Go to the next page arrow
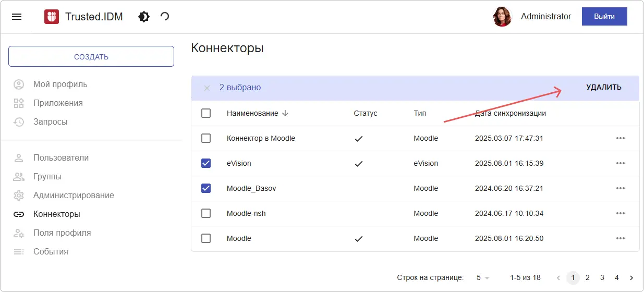This screenshot has width=644, height=292. 631,277
